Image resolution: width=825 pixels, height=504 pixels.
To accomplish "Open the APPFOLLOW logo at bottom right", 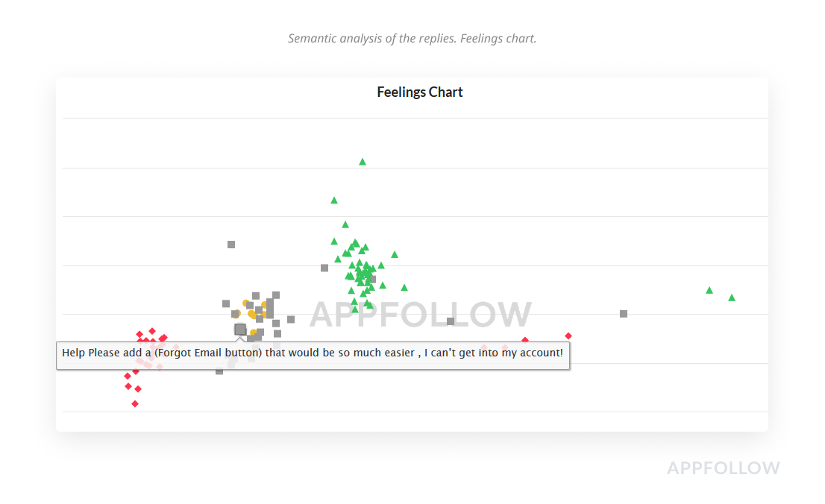I will tap(723, 468).
